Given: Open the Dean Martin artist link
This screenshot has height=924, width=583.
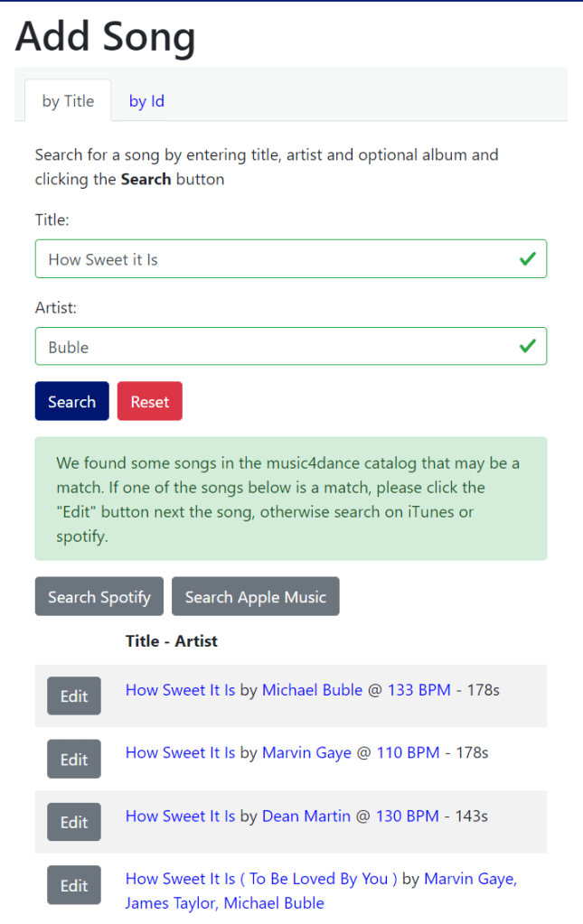Looking at the screenshot, I should (x=306, y=817).
